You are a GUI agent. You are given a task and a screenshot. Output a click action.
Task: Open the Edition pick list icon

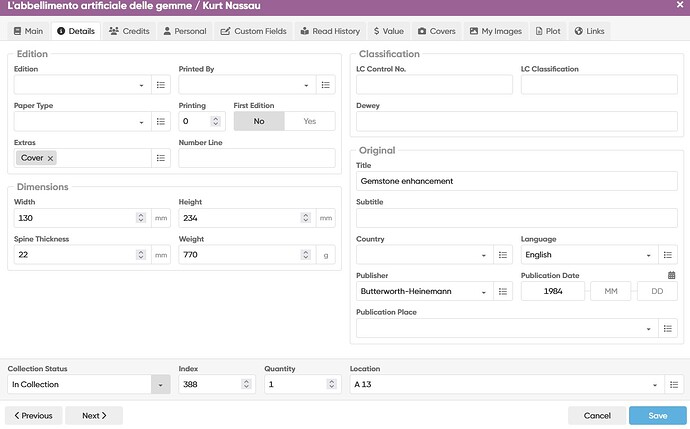point(161,85)
